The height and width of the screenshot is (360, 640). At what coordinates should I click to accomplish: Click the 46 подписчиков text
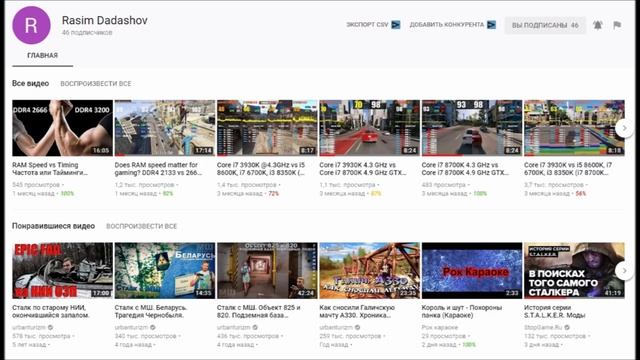87,33
